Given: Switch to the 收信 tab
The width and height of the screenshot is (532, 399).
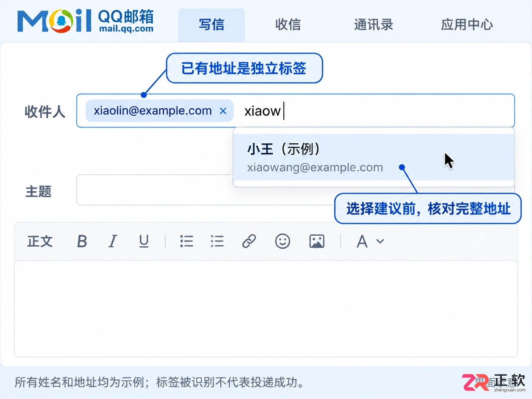Looking at the screenshot, I should pyautogui.click(x=288, y=25).
